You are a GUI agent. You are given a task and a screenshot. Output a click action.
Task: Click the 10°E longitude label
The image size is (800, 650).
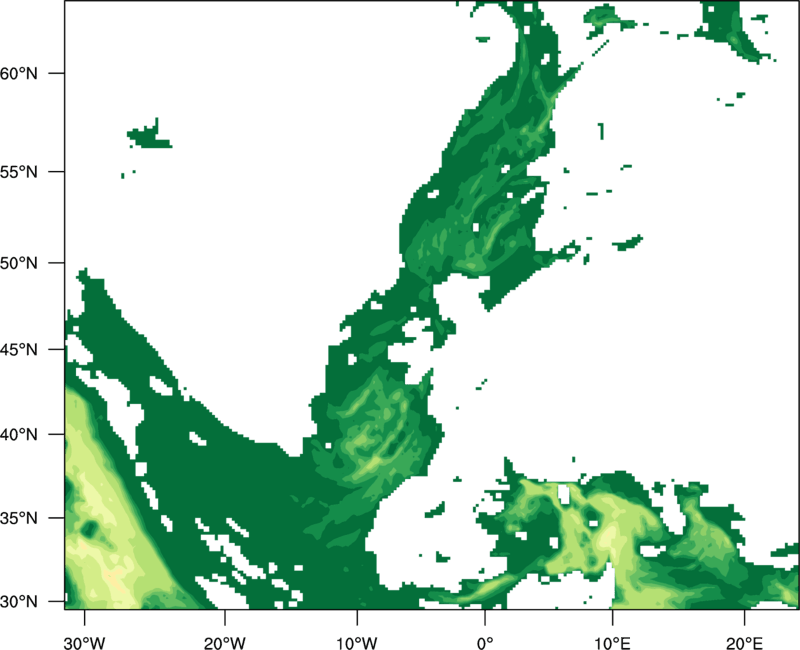pyautogui.click(x=612, y=643)
